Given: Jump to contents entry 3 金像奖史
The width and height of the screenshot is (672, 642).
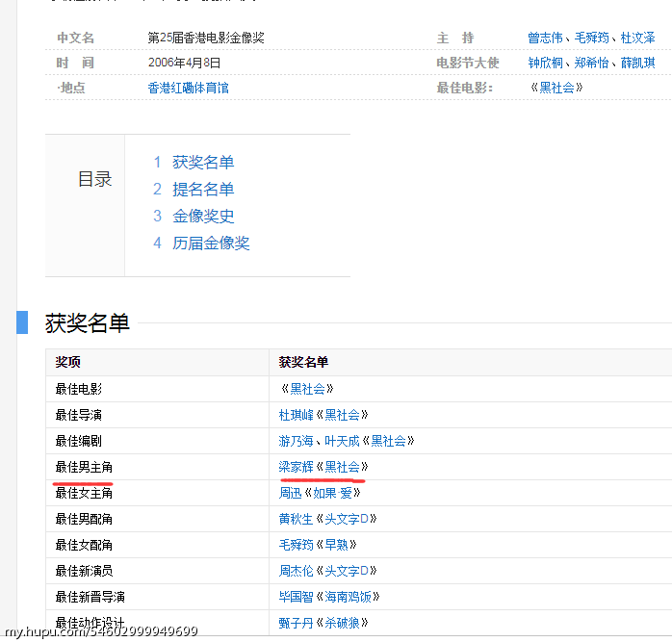Looking at the screenshot, I should point(203,216).
